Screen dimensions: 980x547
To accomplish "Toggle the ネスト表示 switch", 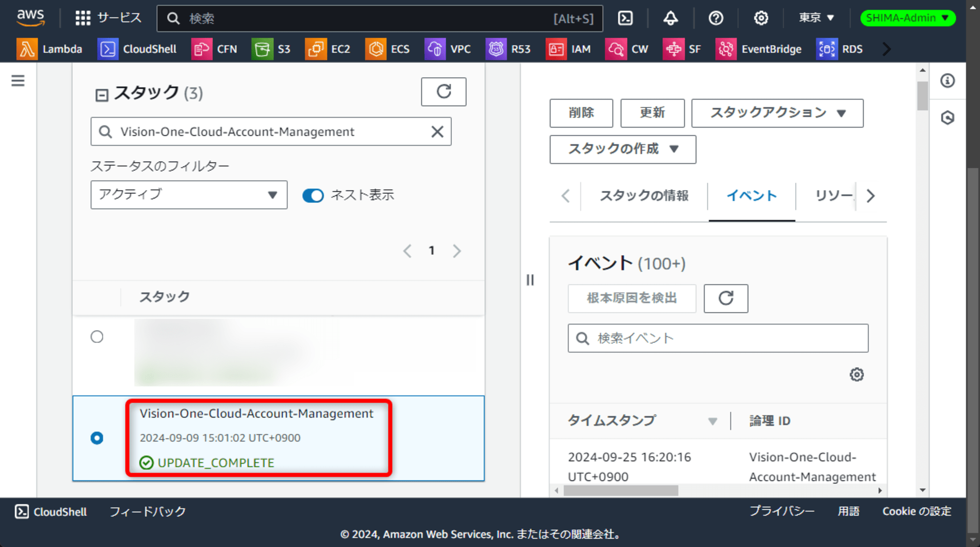I will [x=313, y=195].
